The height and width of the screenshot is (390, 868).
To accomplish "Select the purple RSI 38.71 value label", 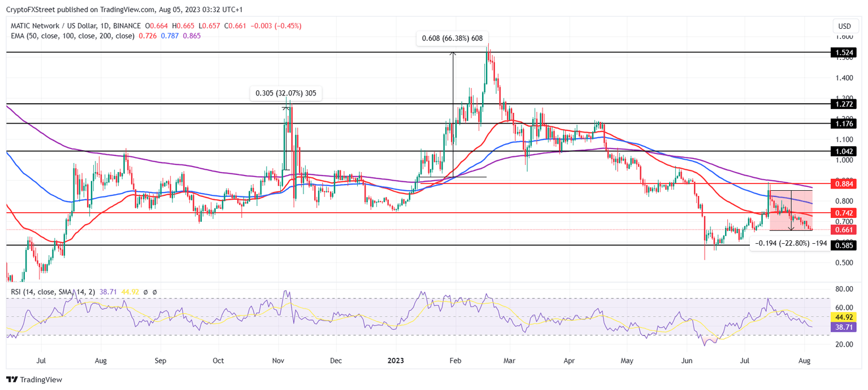I will (844, 326).
